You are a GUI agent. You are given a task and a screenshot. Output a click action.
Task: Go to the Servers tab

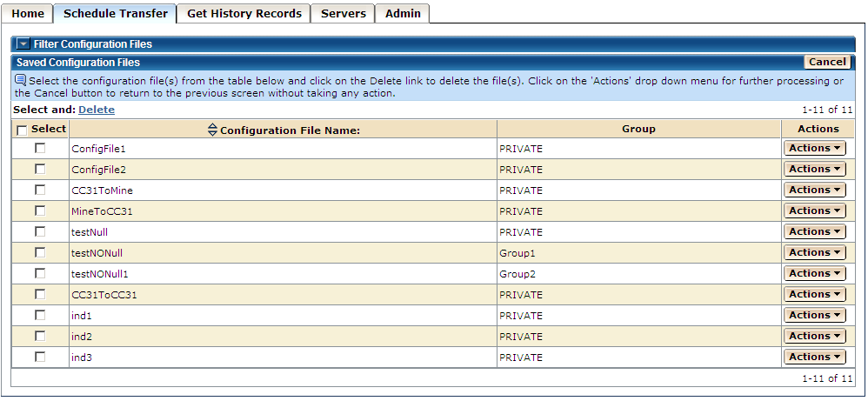(344, 14)
